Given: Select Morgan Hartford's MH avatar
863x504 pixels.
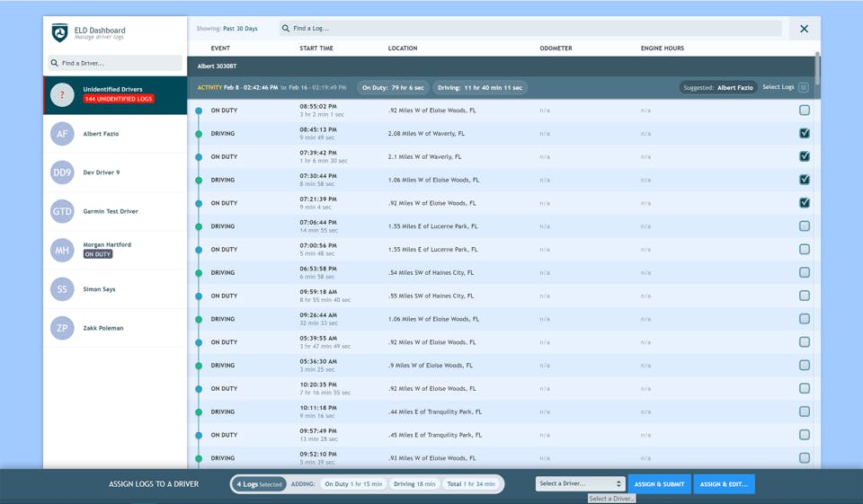Looking at the screenshot, I should point(62,250).
